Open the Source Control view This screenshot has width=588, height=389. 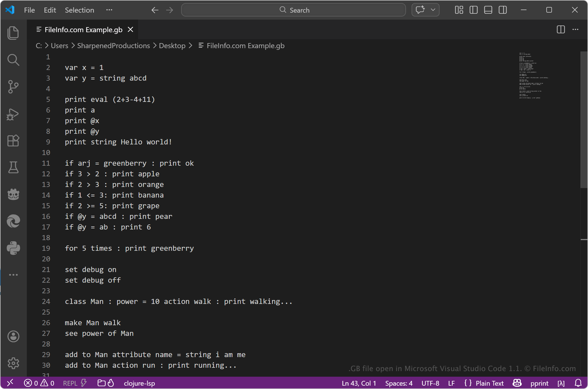point(13,87)
